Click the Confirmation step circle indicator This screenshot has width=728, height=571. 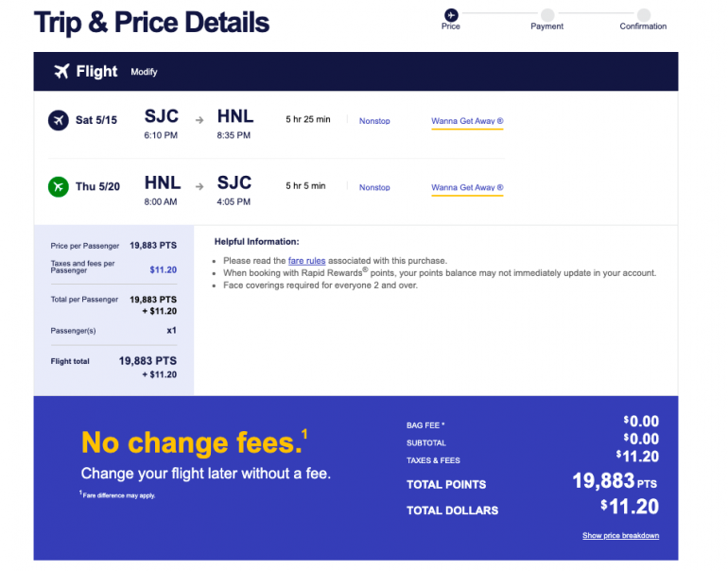pyautogui.click(x=643, y=14)
